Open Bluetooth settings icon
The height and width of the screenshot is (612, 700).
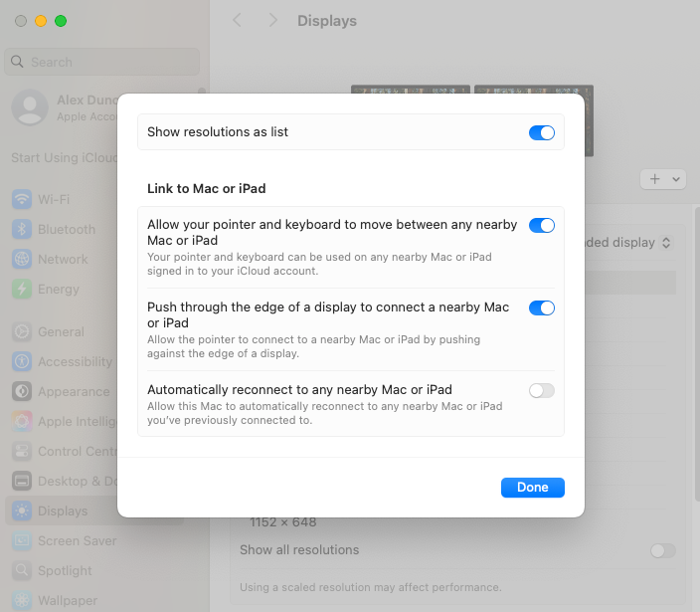22,229
